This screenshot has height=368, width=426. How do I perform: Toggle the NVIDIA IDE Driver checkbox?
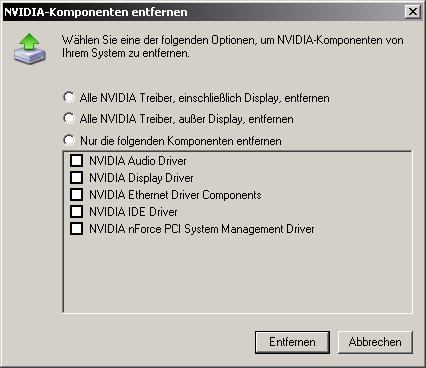click(x=77, y=212)
